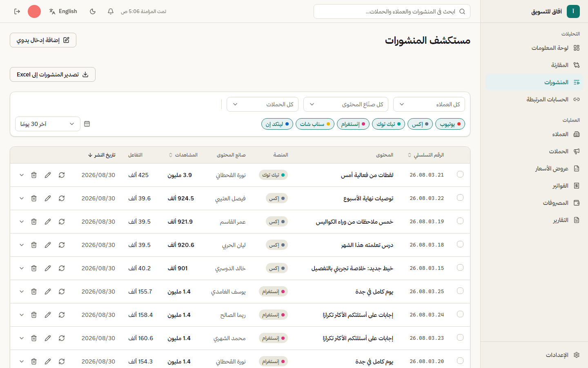Click the آفاق للتسويق logo icon
This screenshot has height=368, width=588.
[573, 11]
